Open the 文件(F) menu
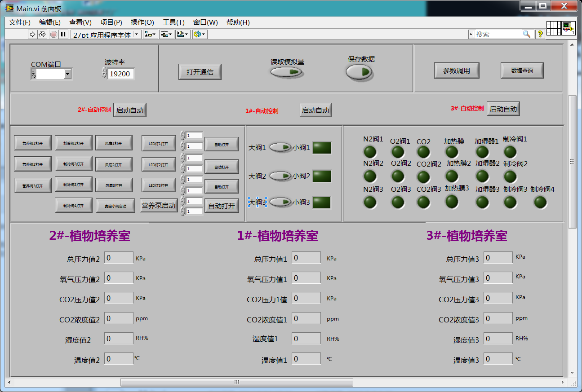582x392 pixels. click(20, 22)
